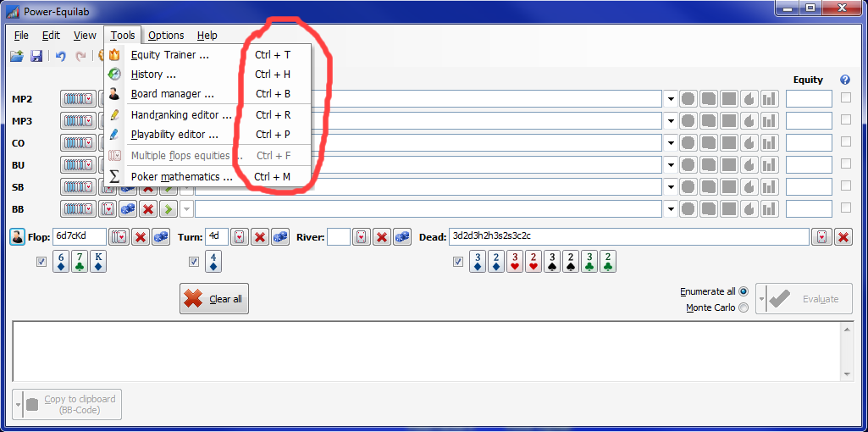Select the Monte Carlo radio button

click(x=743, y=307)
